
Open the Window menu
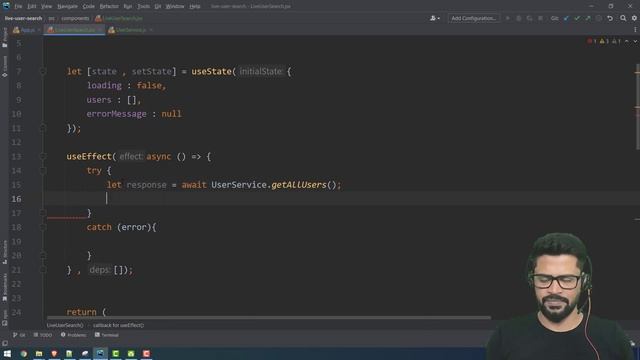tap(175, 6)
